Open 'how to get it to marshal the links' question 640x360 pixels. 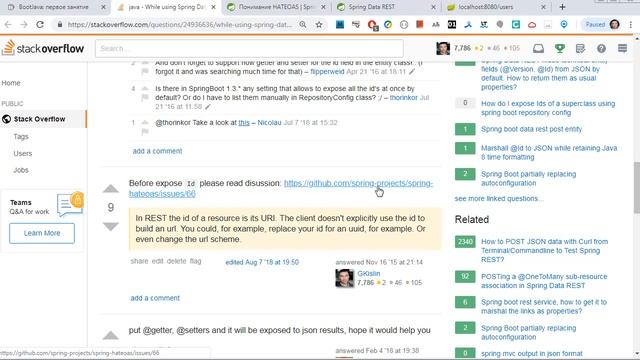tap(544, 306)
